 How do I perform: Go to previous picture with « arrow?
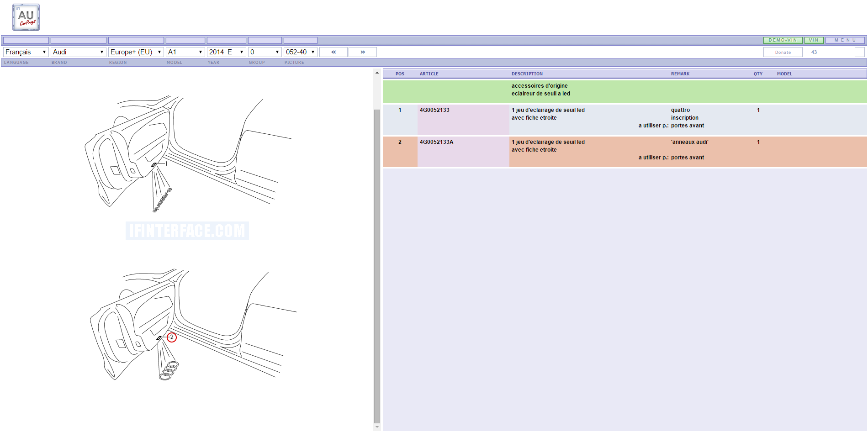click(333, 52)
